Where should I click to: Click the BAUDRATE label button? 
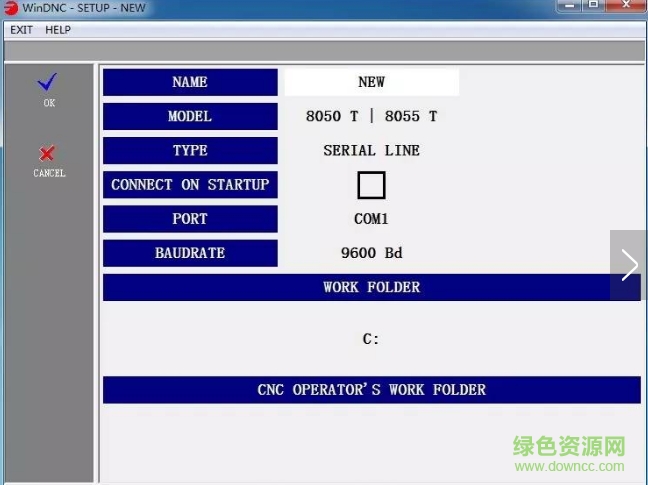pyautogui.click(x=190, y=253)
